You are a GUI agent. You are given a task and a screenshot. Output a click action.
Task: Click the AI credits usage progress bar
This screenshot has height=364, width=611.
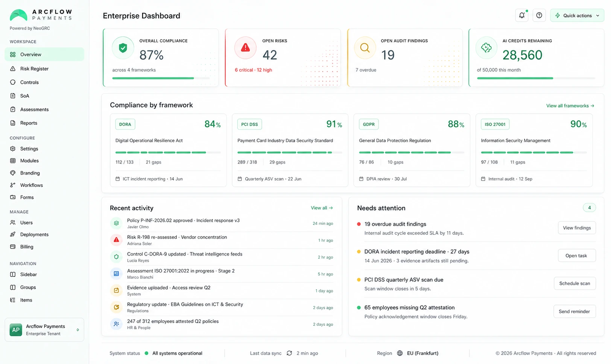(536, 78)
